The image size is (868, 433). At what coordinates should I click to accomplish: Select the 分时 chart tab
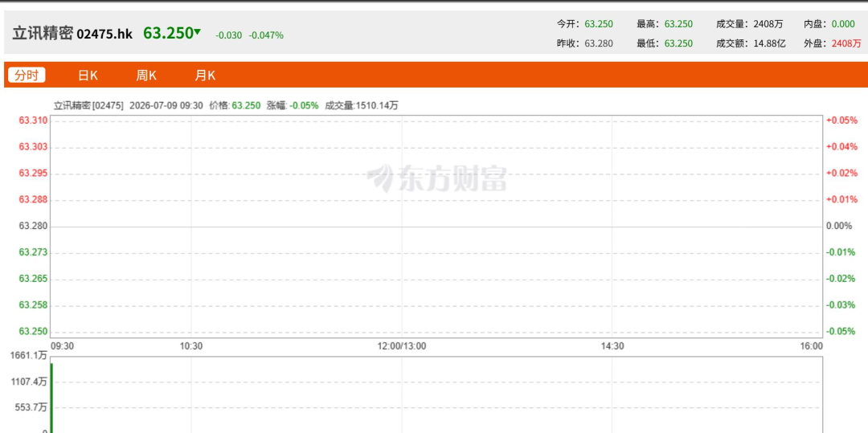[27, 76]
